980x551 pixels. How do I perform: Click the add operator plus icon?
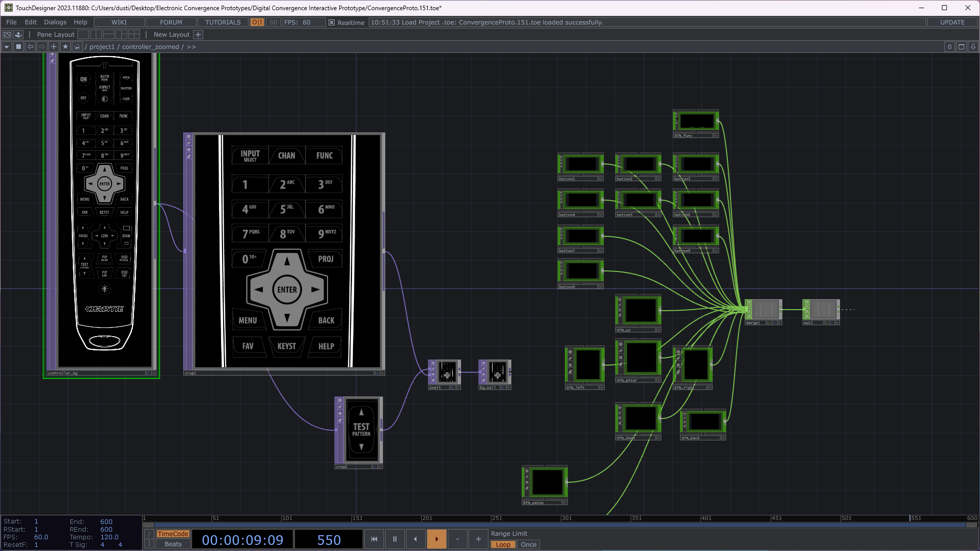53,47
